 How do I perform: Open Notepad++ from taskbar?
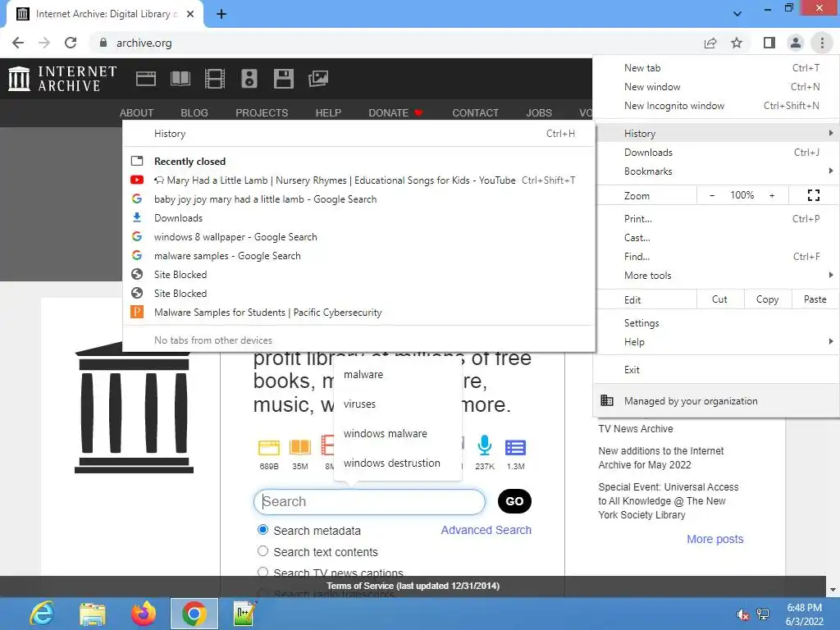pyautogui.click(x=245, y=614)
